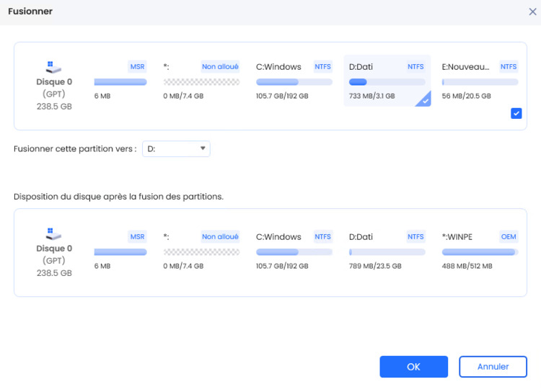Click the E:Nouveau usage bar
The width and height of the screenshot is (541, 392).
(x=480, y=82)
